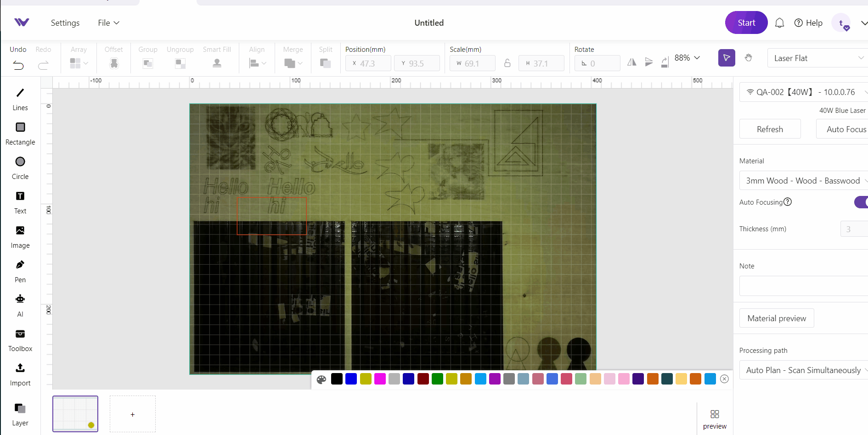Click the Import icon
868x435 pixels.
(20, 368)
